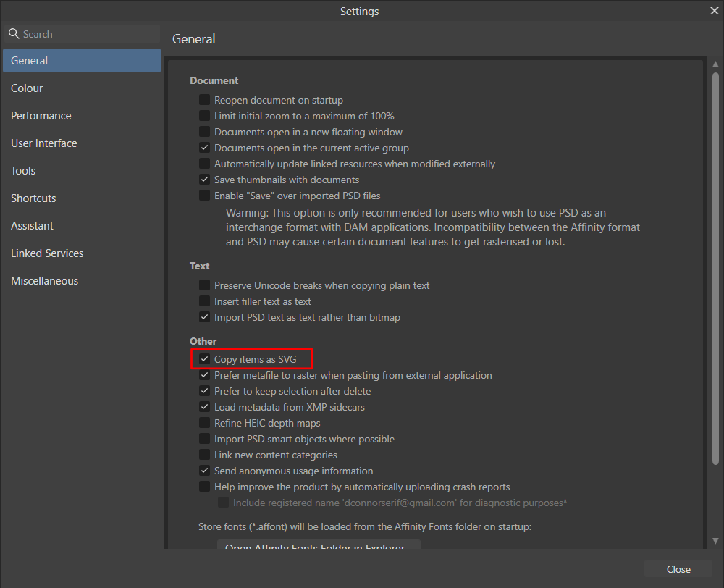
Task: Click the search magnifier icon
Action: tap(14, 33)
